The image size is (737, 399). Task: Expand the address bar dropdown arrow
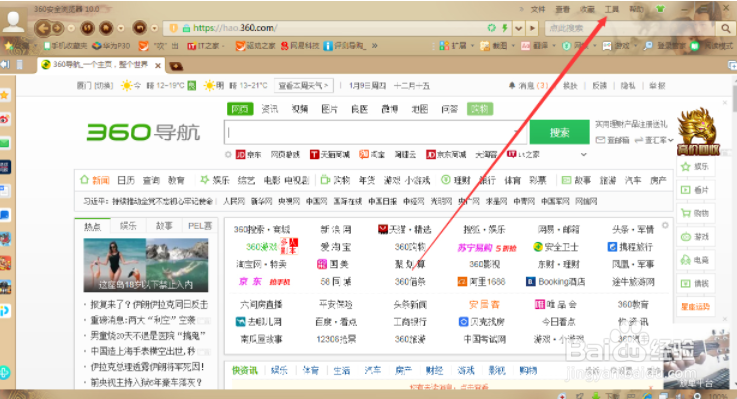point(518,28)
